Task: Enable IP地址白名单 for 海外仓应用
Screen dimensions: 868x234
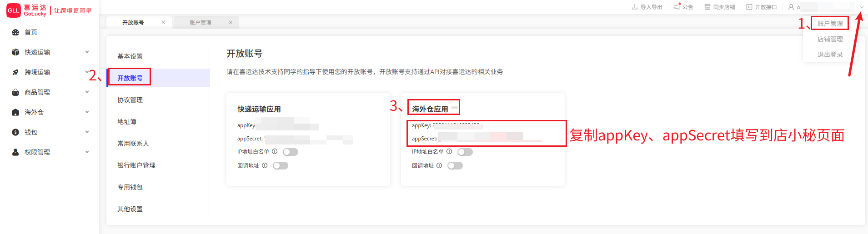Action: (465, 152)
